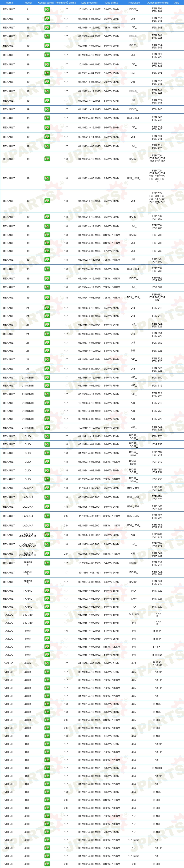The height and width of the screenshot is (868, 184).
Task: Select the 'B 18 K, B 18 KP' engine cell
Action: 157,664
